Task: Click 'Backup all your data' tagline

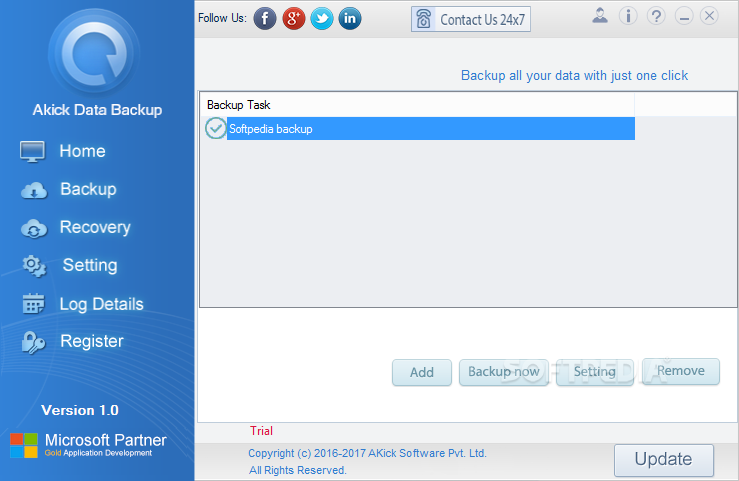Action: point(574,75)
